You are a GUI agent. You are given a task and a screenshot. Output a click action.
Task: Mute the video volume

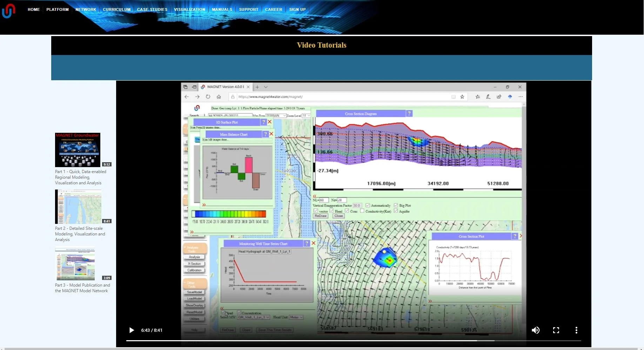pos(536,330)
